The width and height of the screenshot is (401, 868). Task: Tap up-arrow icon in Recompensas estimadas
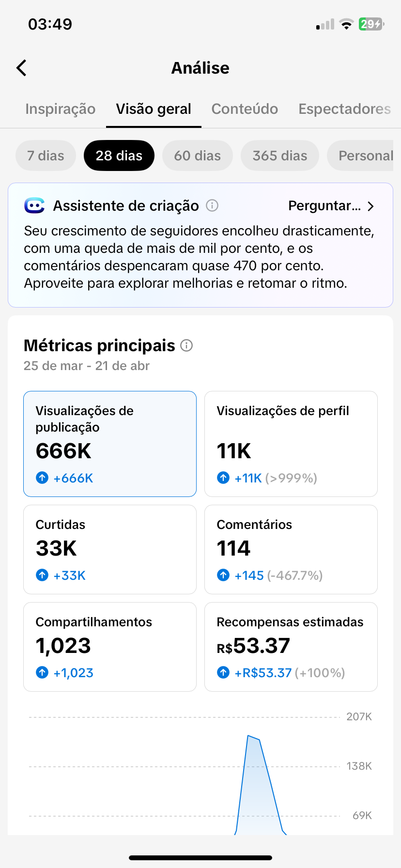click(x=223, y=673)
